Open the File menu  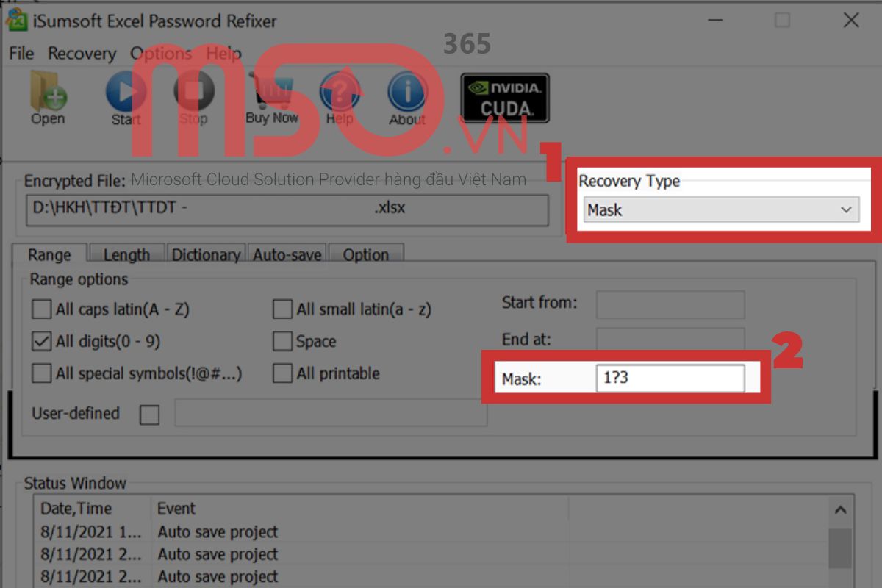[x=21, y=54]
